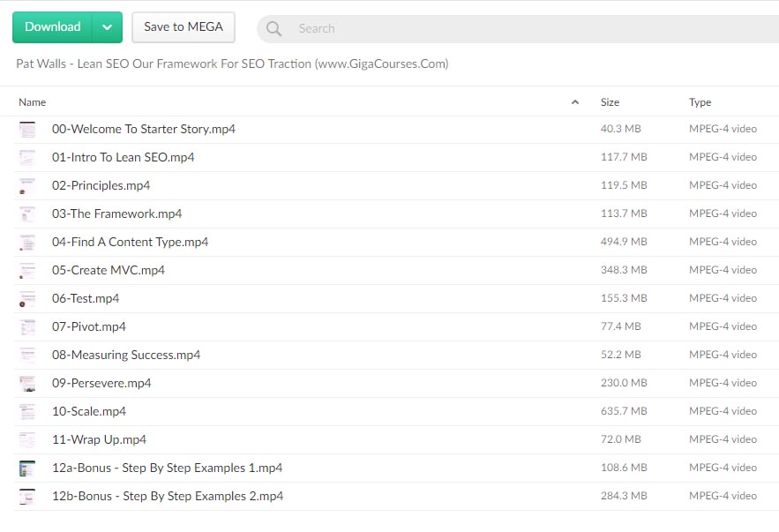Click the 40.3 MB size value

pos(620,129)
